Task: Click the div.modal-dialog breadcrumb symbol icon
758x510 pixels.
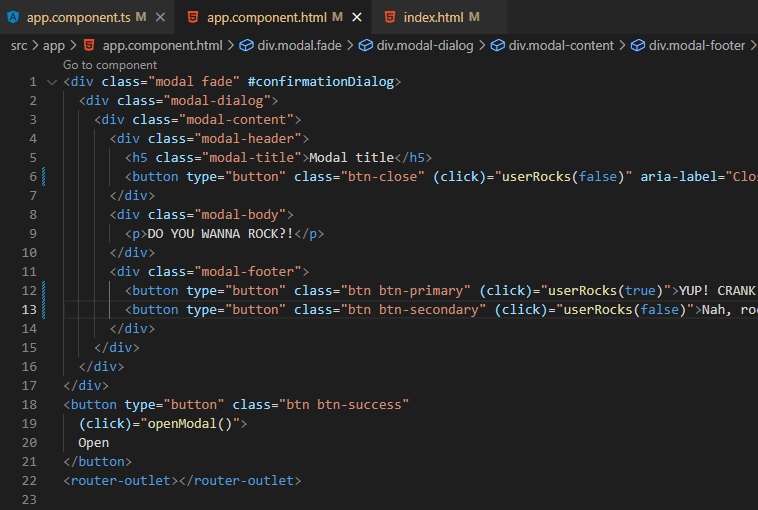Action: [366, 45]
